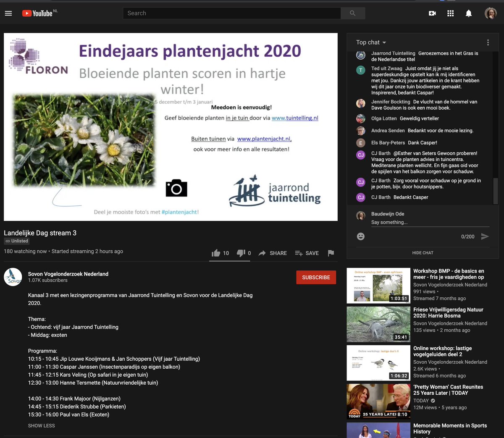Open the video creation camera icon

pyautogui.click(x=432, y=13)
